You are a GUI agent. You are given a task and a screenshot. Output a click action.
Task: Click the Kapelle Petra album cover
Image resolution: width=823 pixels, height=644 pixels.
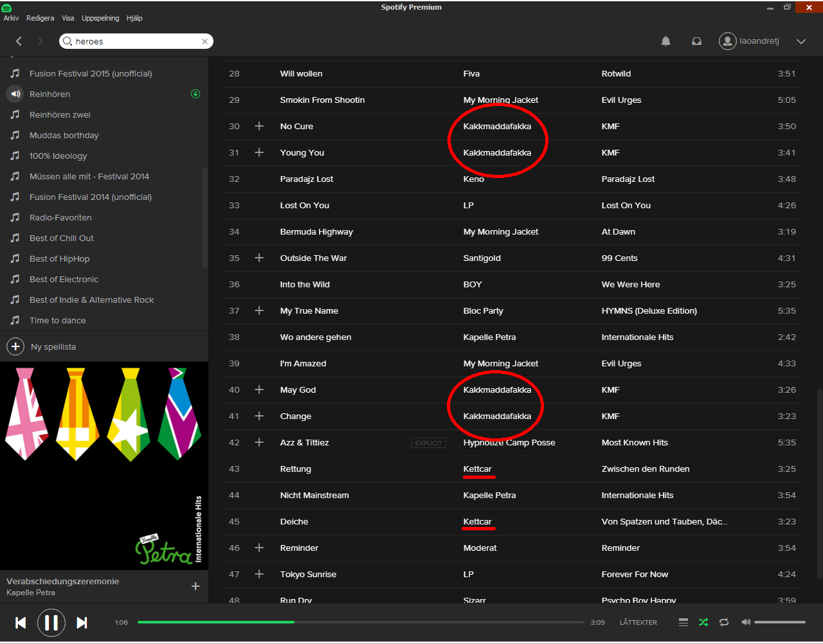tap(104, 465)
